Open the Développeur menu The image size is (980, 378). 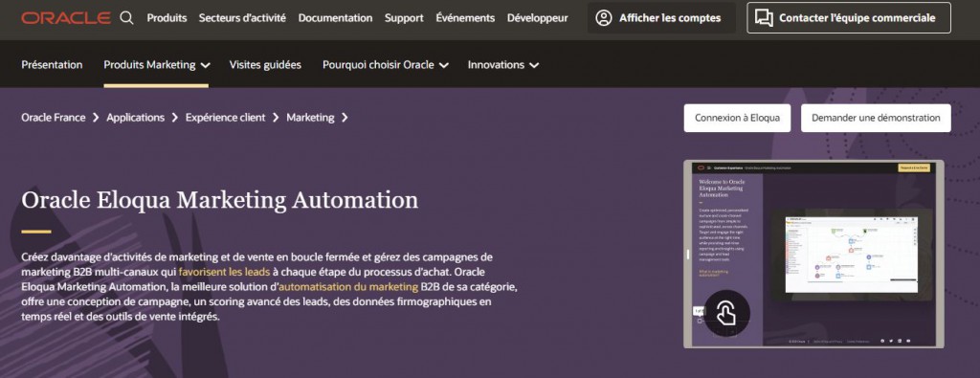tap(538, 18)
